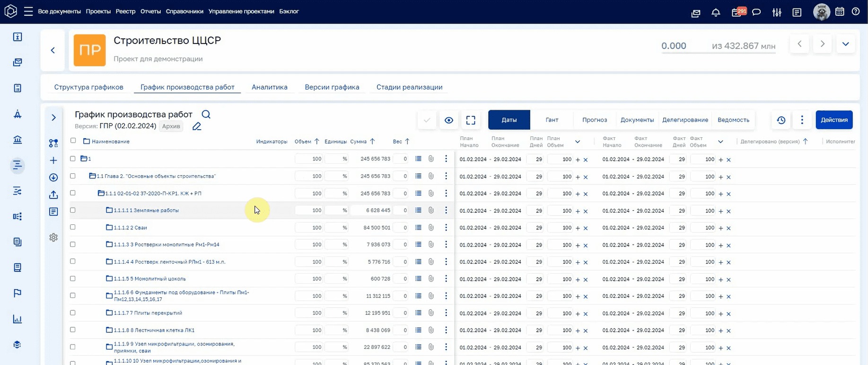
Task: Click the gear settings icon in side toolbar
Action: click(53, 237)
